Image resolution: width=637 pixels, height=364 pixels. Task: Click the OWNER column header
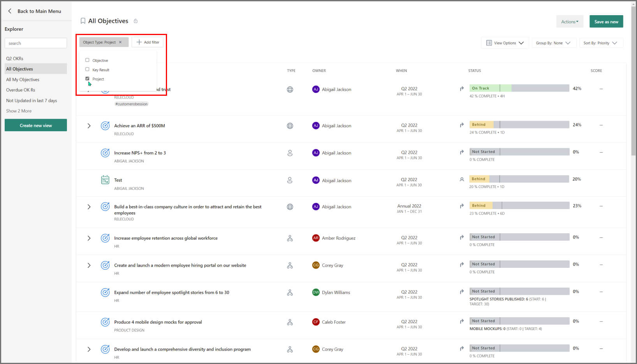coord(319,70)
